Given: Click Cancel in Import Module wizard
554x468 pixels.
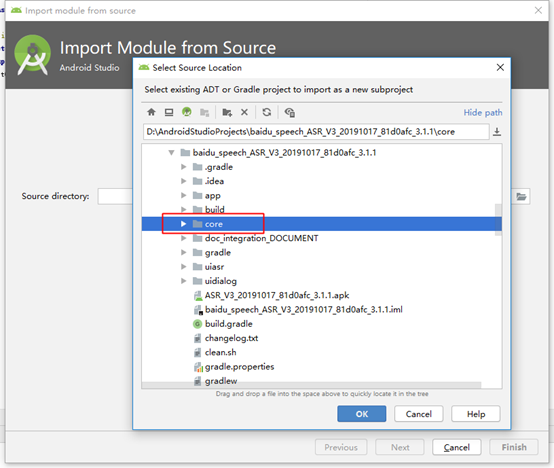Looking at the screenshot, I should [456, 448].
